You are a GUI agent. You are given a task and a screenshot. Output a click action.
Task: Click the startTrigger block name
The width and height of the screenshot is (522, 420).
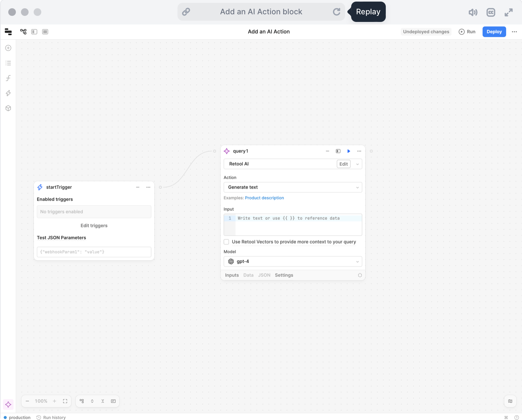coord(59,187)
